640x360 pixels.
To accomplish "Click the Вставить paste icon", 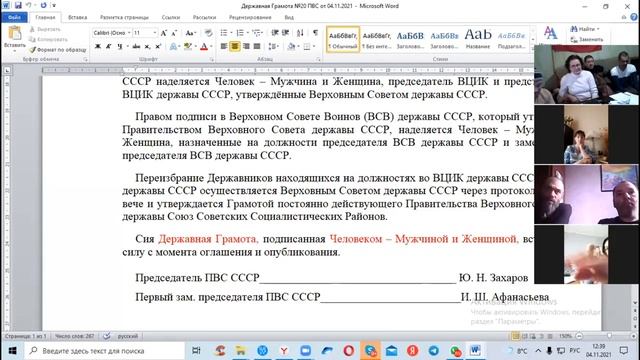I will point(15,33).
